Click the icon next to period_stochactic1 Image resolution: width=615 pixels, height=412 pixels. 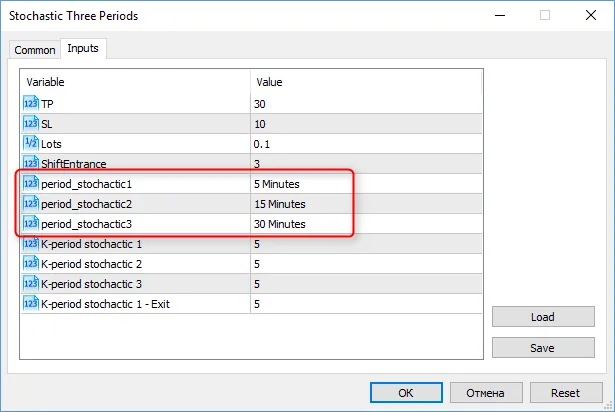30,184
